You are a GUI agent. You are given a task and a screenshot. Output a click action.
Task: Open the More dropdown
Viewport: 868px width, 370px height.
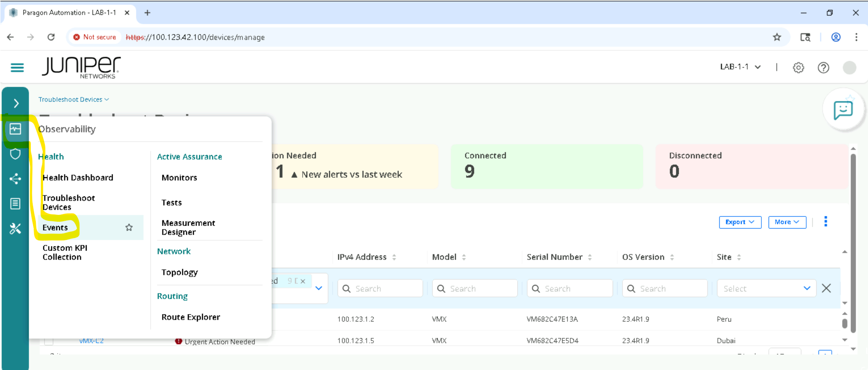(787, 222)
